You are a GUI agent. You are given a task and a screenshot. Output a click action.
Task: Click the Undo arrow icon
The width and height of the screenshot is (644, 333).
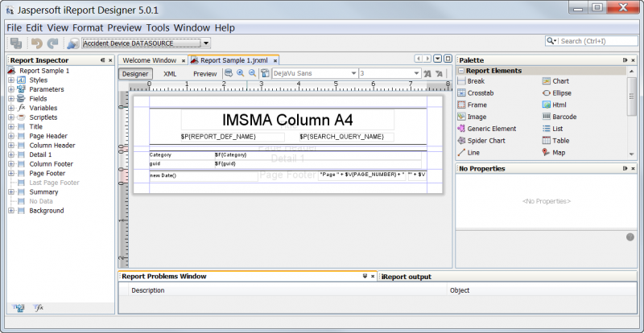[37, 42]
